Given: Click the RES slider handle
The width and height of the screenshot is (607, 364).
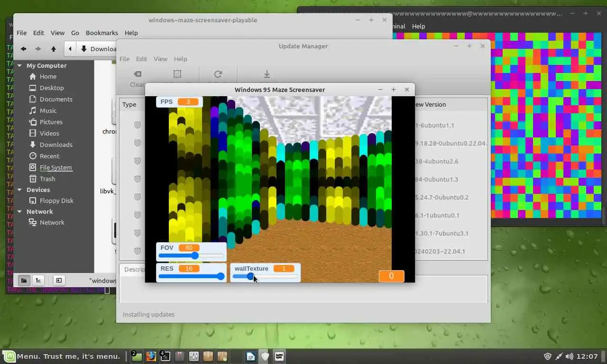Looking at the screenshot, I should coord(221,276).
